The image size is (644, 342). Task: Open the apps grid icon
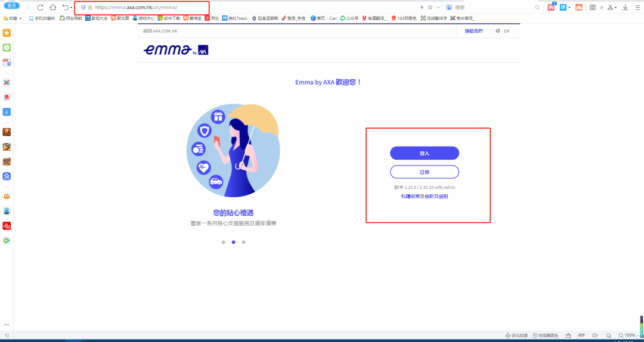(x=592, y=7)
